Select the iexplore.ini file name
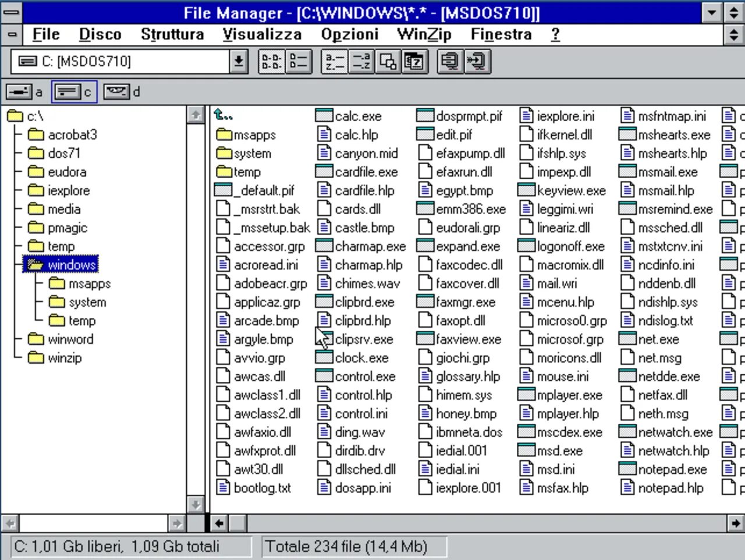The height and width of the screenshot is (560, 745). click(566, 116)
